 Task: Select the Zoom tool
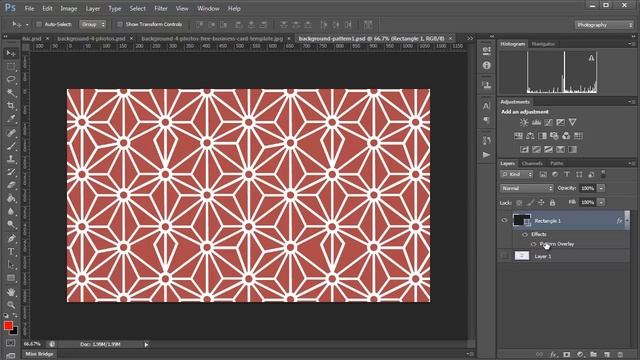[11, 305]
